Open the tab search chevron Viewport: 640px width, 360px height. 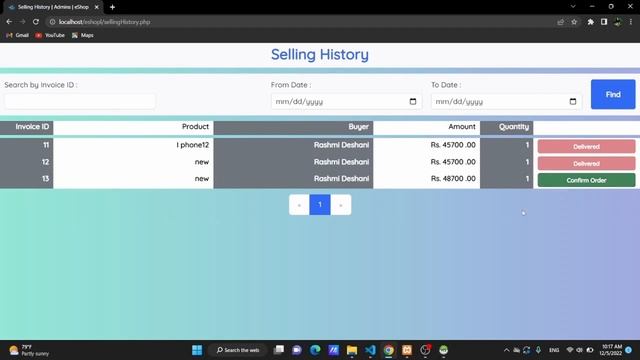[x=573, y=7]
